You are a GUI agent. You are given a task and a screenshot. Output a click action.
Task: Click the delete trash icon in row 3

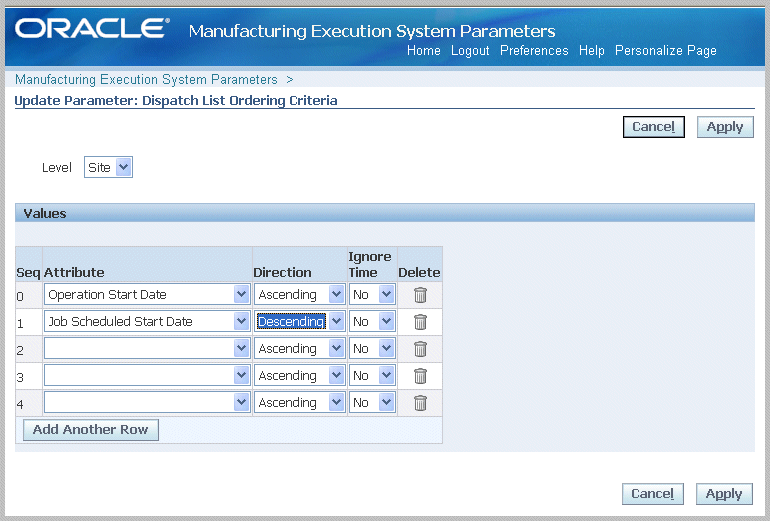tap(420, 376)
